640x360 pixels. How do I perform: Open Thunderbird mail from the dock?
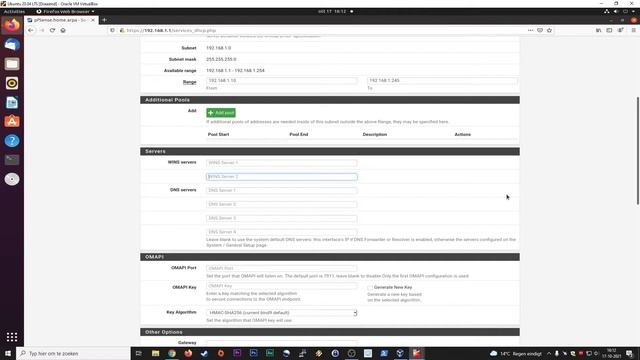(12, 44)
